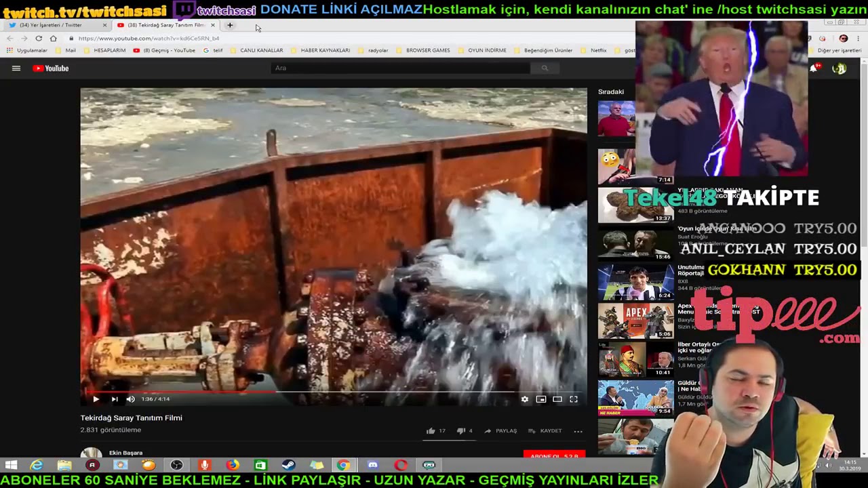Select the Tekirdağ Saray Tanıtım Filmi tab
Viewport: 868px width, 488px height.
165,25
